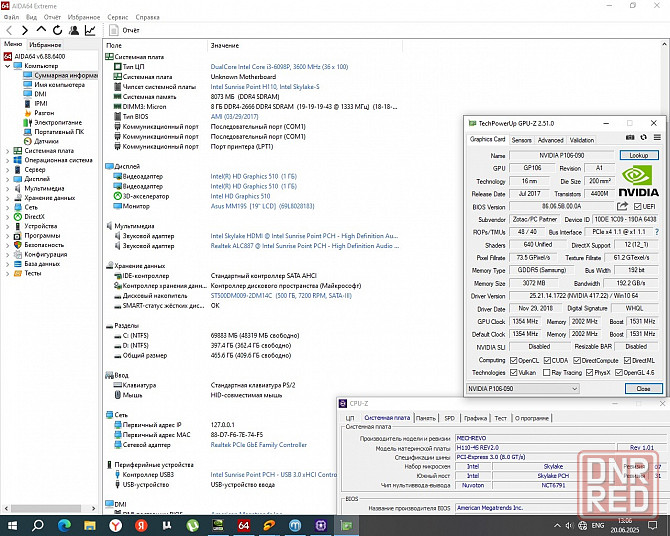Open GPU-Z hamburger menu icon
Screen dimensions: 670x536
(x=657, y=138)
